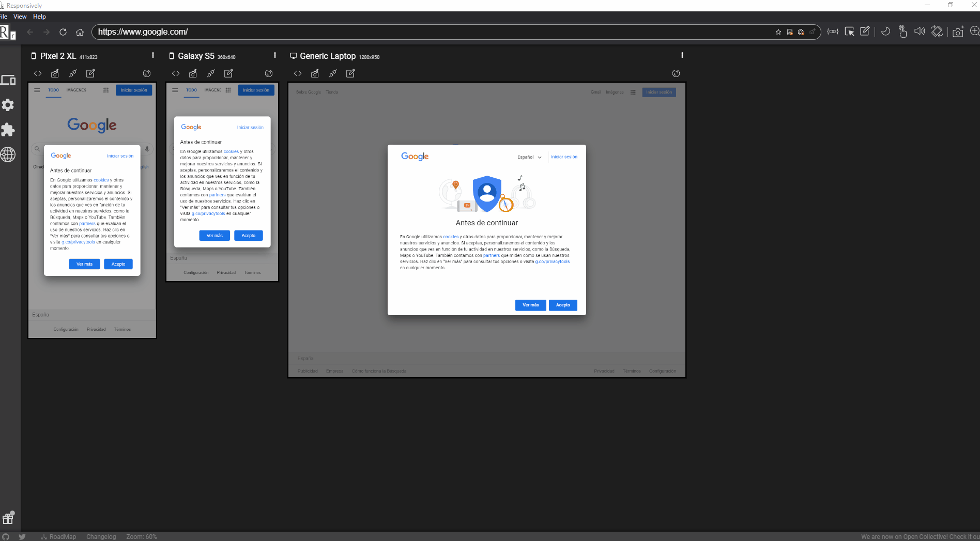Select IMÁGENES tab in Pixel 2 XL preview
This screenshot has height=541, width=980.
pos(76,90)
